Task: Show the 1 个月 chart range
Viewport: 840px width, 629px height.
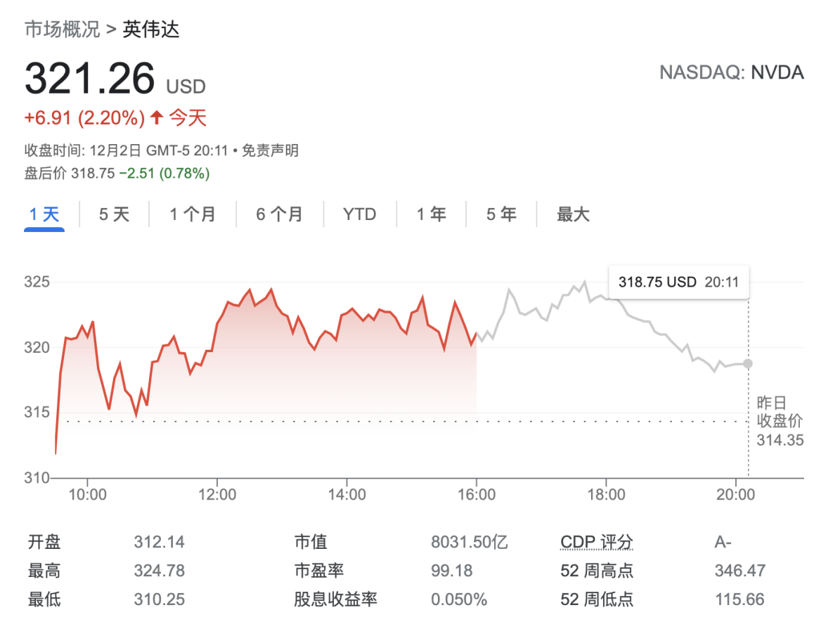Action: pos(193,214)
